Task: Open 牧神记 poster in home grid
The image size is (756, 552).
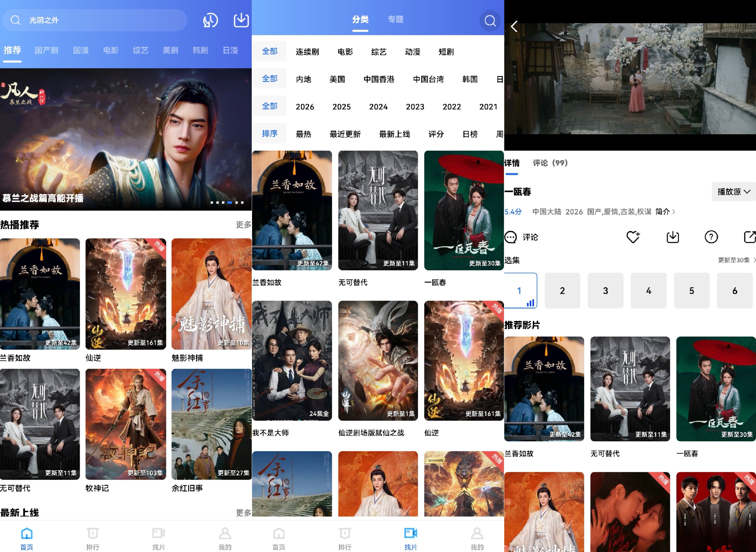Action: click(x=126, y=424)
